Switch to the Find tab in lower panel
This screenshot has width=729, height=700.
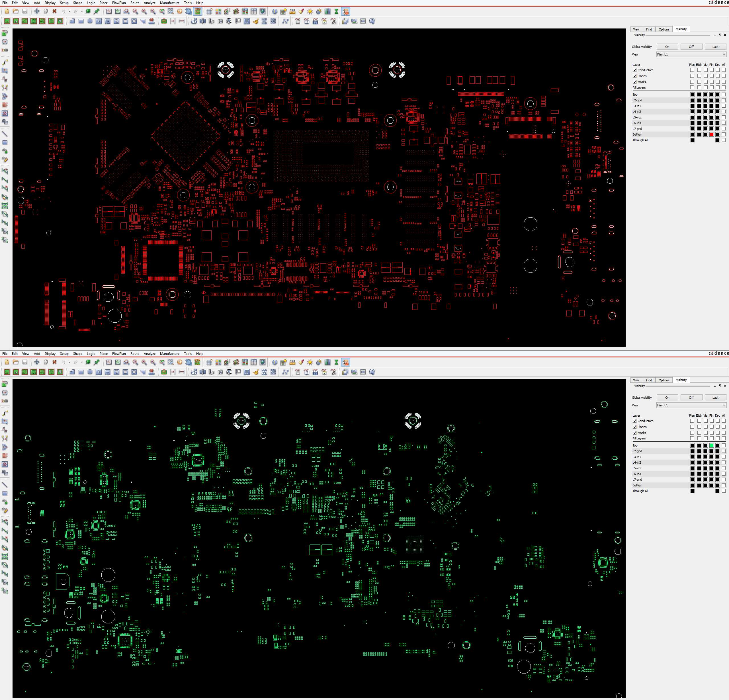[649, 380]
